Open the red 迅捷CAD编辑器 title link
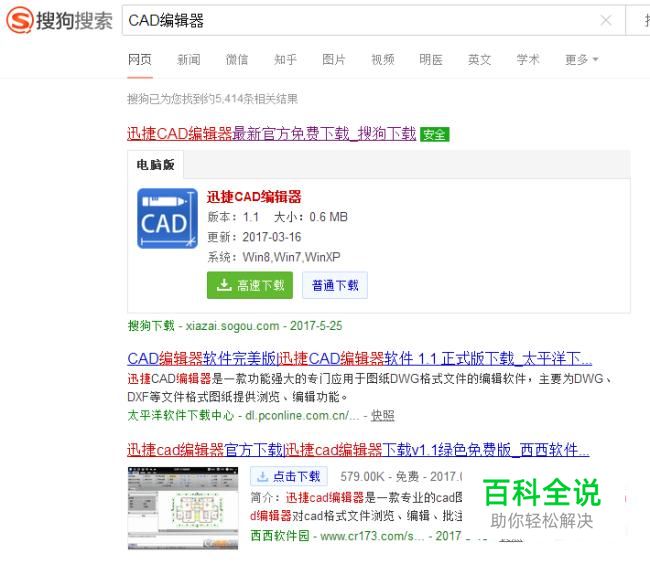This screenshot has width=650, height=564. (x=254, y=197)
